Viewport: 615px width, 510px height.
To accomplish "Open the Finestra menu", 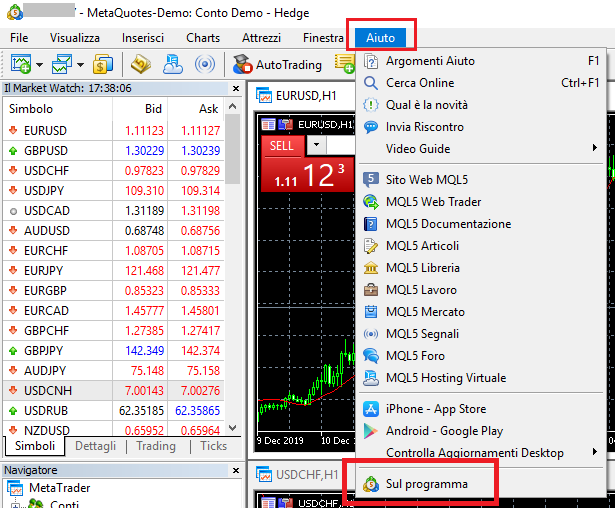I will 323,38.
